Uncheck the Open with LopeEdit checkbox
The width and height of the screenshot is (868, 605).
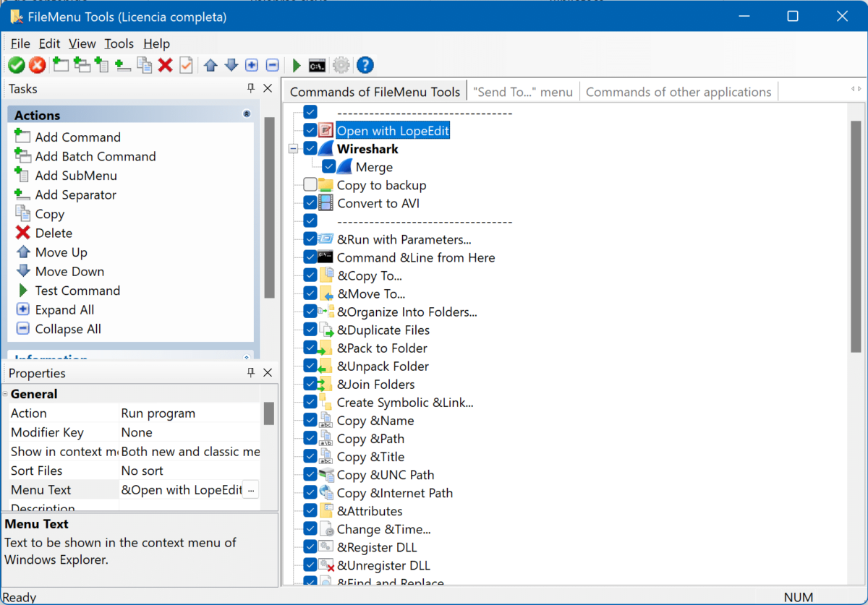[x=310, y=131]
